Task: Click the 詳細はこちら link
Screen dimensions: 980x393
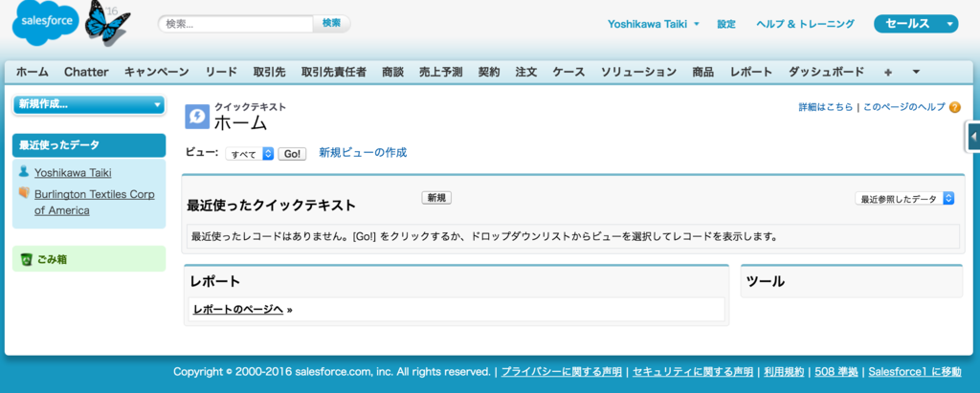Action: (826, 107)
